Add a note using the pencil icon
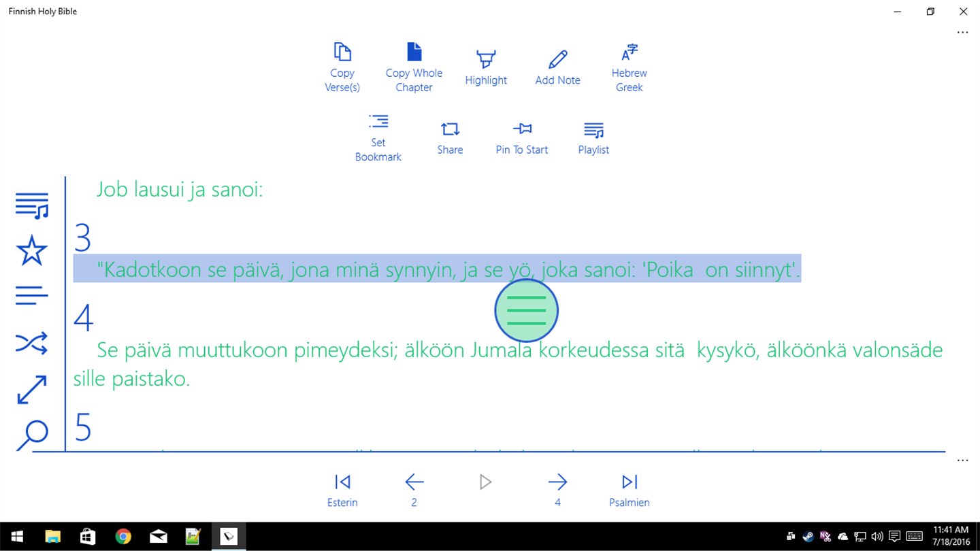Viewport: 980px width, 551px height. 557,67
